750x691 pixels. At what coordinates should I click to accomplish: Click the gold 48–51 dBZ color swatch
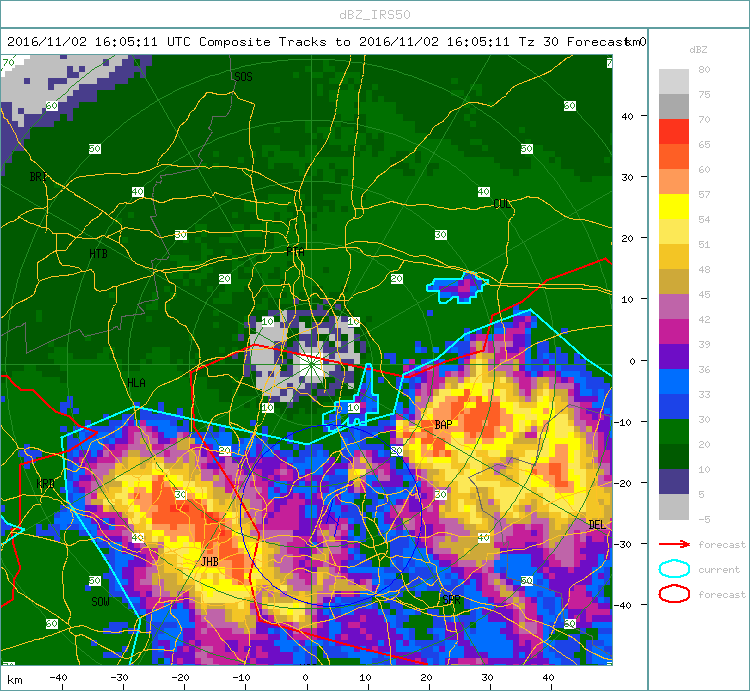point(674,257)
